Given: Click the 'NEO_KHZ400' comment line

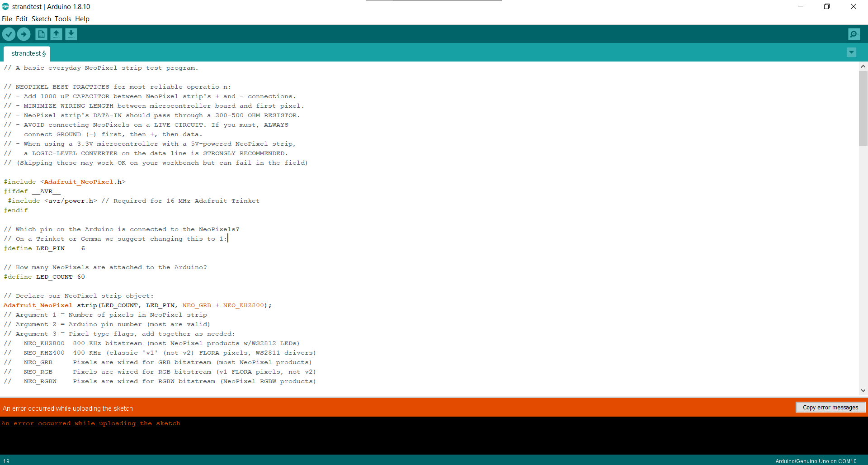Looking at the screenshot, I should [x=160, y=353].
